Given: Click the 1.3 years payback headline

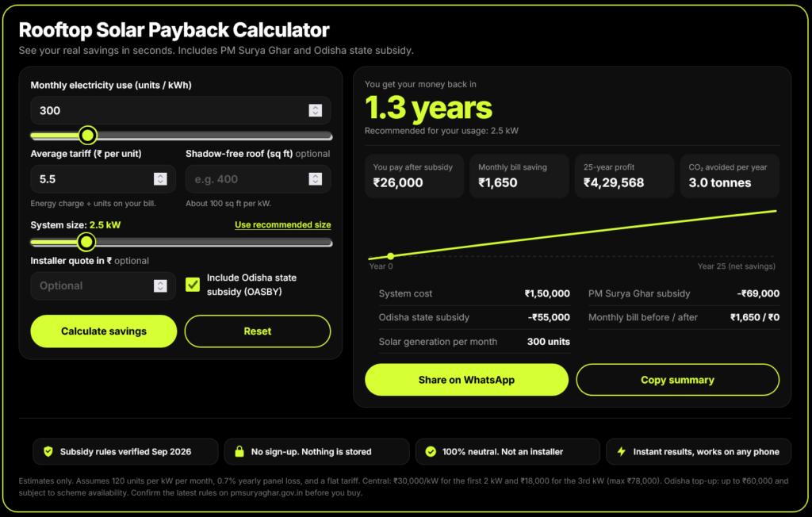Looking at the screenshot, I should click(x=428, y=108).
